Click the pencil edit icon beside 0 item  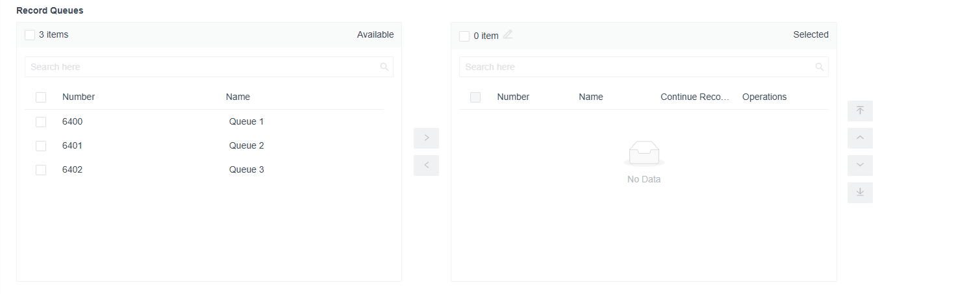click(508, 34)
